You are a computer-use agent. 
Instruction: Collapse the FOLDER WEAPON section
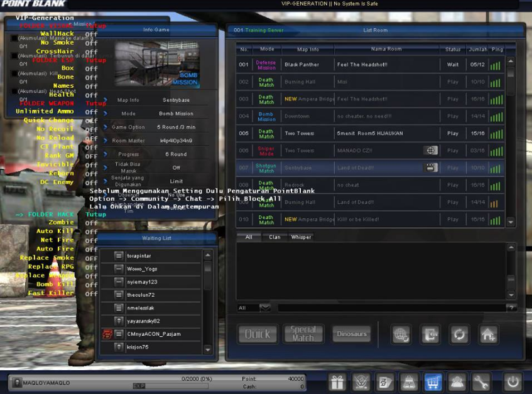coord(97,102)
